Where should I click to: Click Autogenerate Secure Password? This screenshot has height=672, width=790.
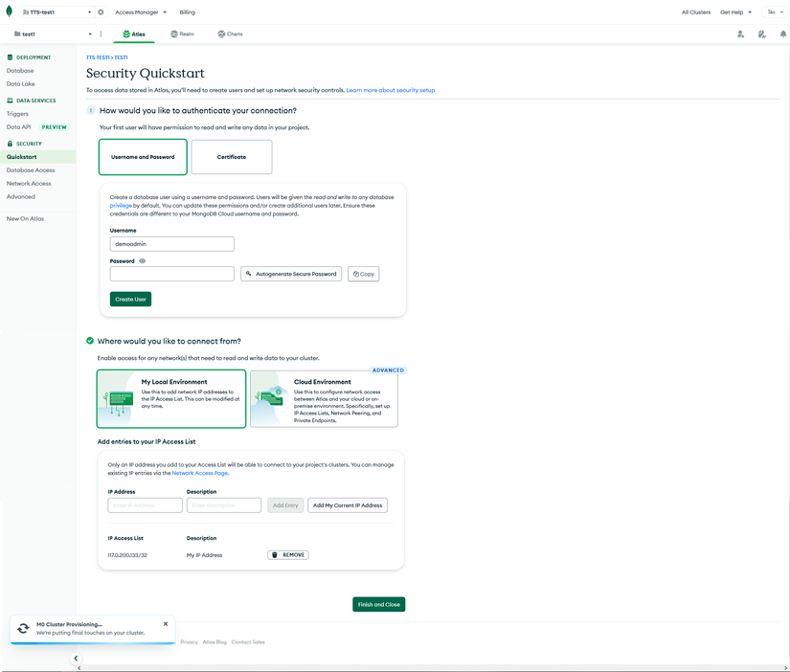[x=291, y=274]
